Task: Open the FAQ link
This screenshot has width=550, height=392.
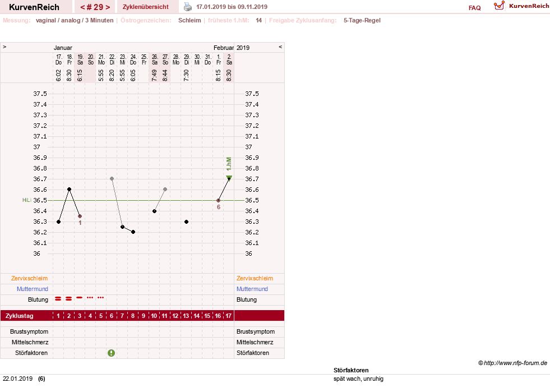Action: point(474,8)
